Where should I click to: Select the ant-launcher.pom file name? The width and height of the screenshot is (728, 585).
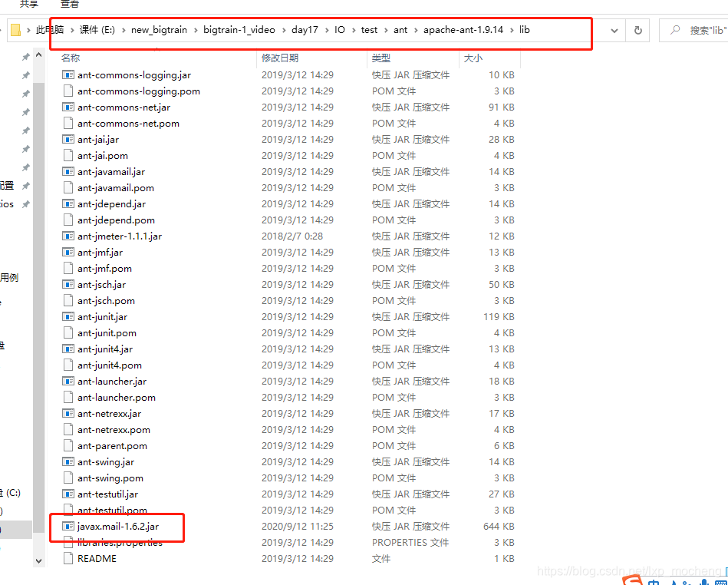pyautogui.click(x=117, y=397)
